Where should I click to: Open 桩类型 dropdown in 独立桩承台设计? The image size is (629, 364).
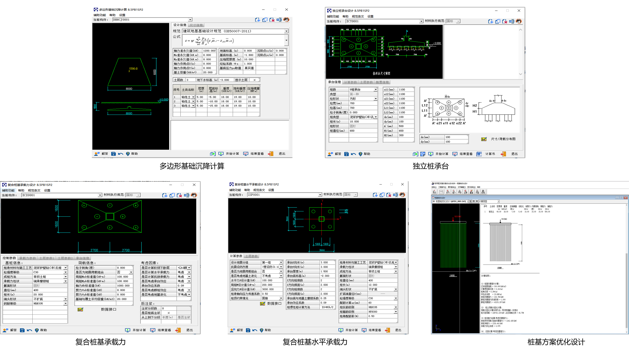pyautogui.click(x=375, y=117)
